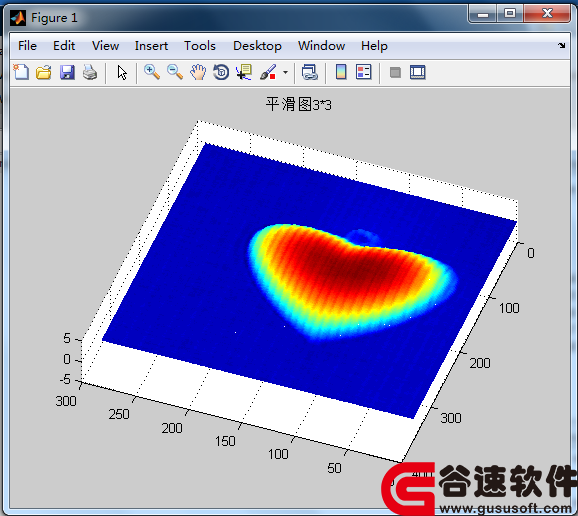This screenshot has width=578, height=516.
Task: Select the Data Cursor tool
Action: click(x=244, y=72)
